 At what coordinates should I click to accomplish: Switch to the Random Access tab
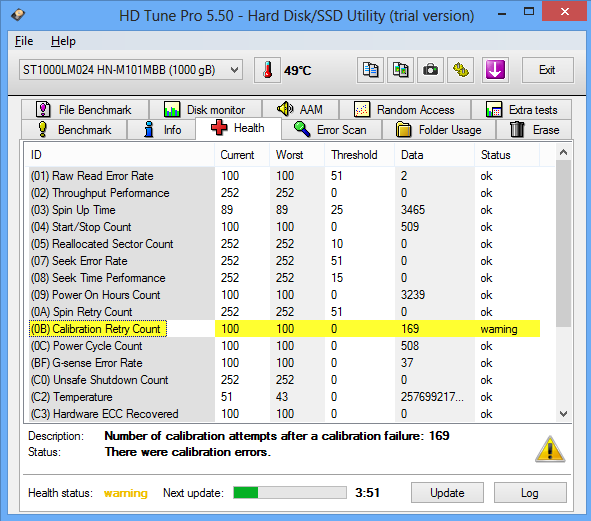[405, 110]
